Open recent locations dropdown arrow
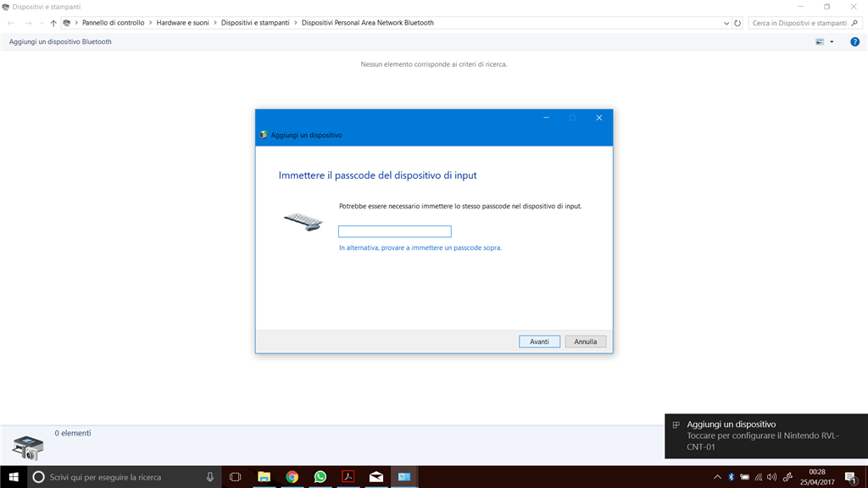868x488 pixels. point(42,23)
